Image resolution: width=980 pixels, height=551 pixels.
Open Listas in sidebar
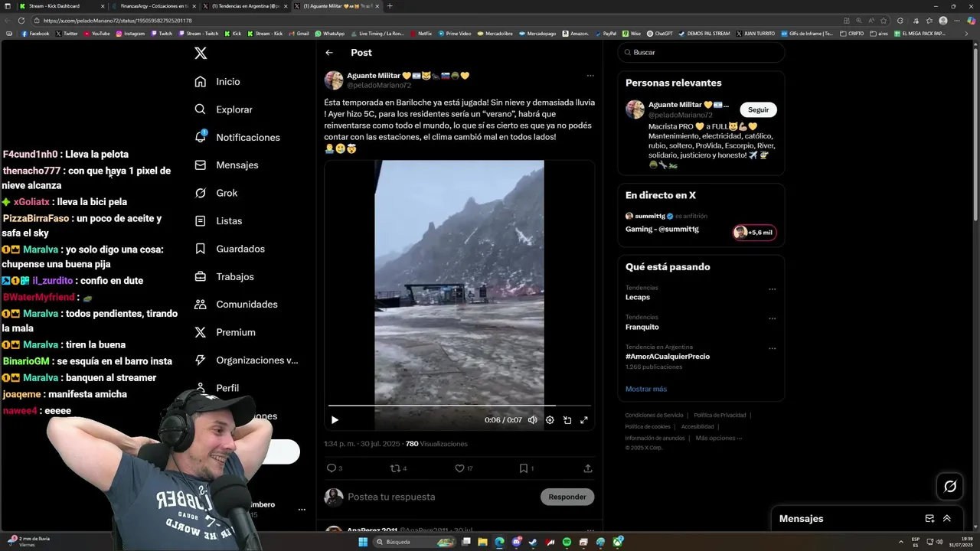(218, 220)
